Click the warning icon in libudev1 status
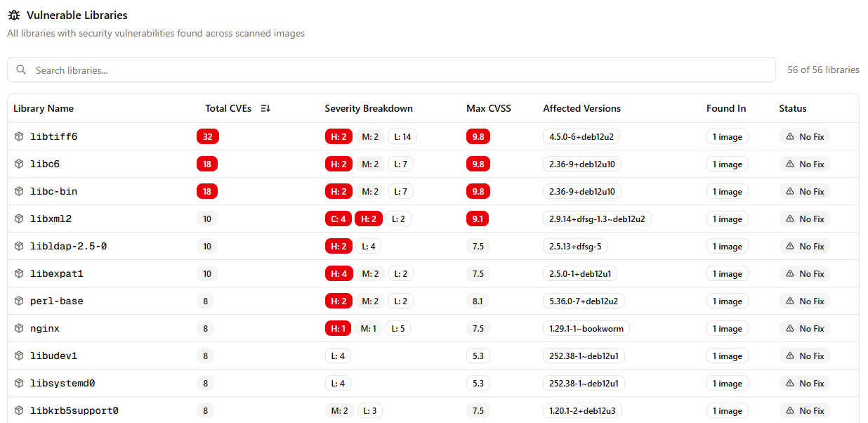This screenshot has width=868, height=423. (x=790, y=356)
